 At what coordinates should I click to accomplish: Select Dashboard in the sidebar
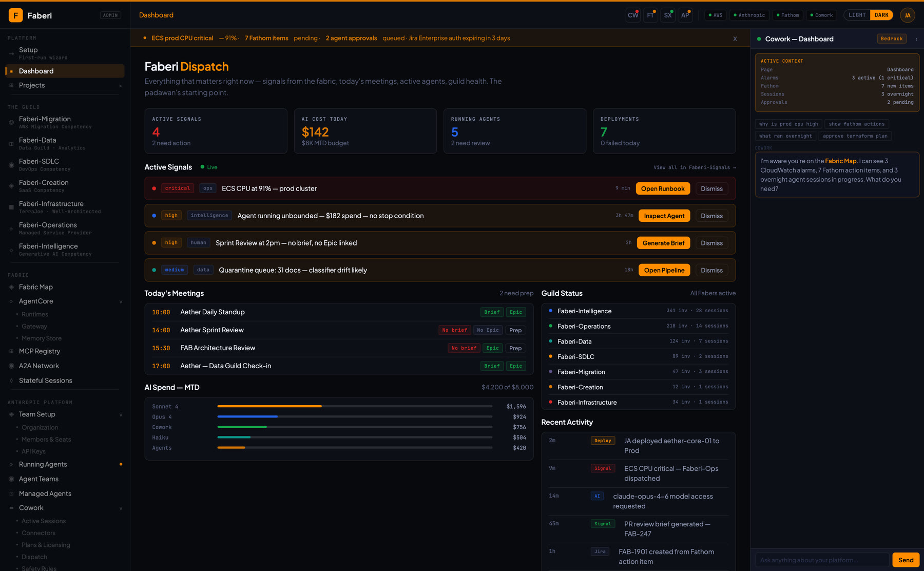(65, 71)
